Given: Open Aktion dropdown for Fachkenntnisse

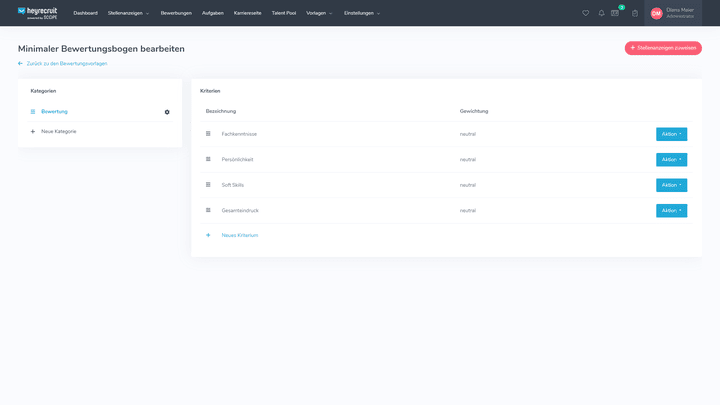Looking at the screenshot, I should pyautogui.click(x=671, y=134).
